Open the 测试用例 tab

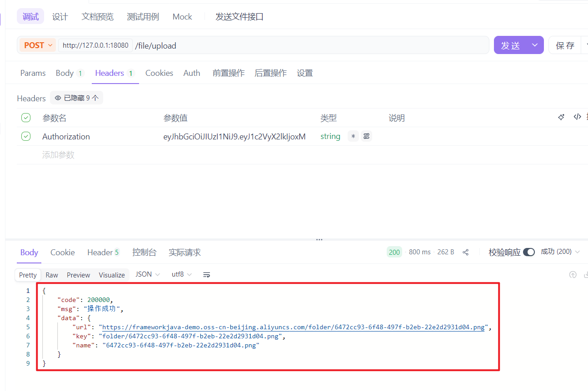click(143, 17)
